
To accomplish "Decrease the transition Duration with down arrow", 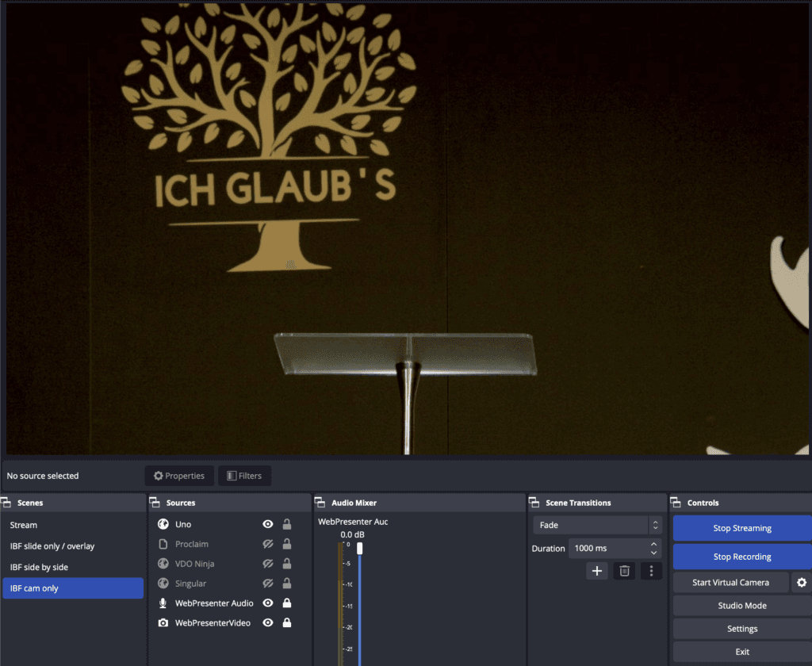I will click(653, 553).
